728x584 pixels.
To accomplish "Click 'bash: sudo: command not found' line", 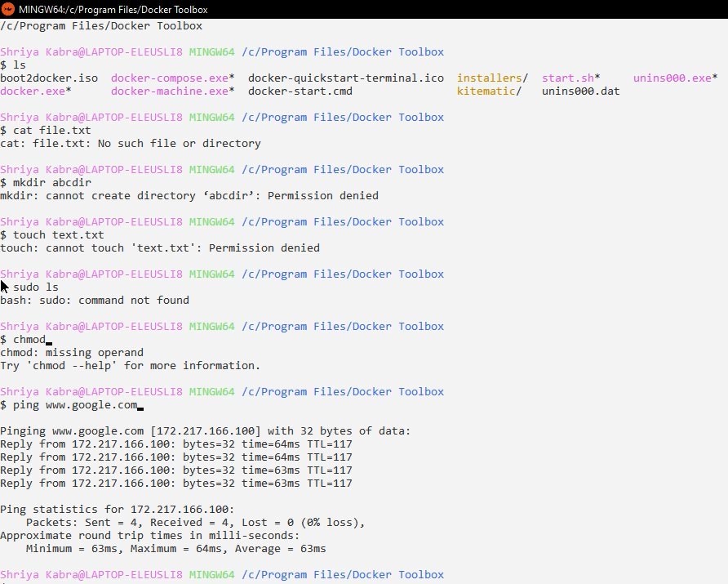I will [x=94, y=300].
